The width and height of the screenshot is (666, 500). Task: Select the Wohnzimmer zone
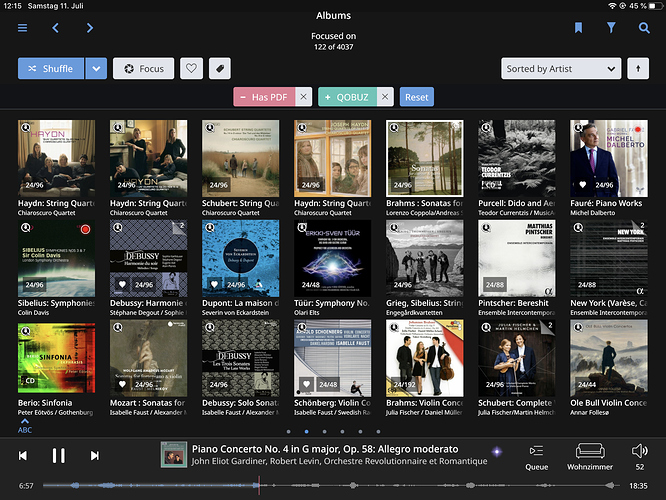590,457
